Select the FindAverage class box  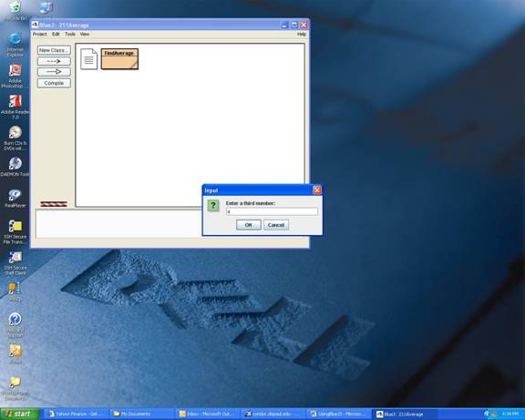point(119,59)
